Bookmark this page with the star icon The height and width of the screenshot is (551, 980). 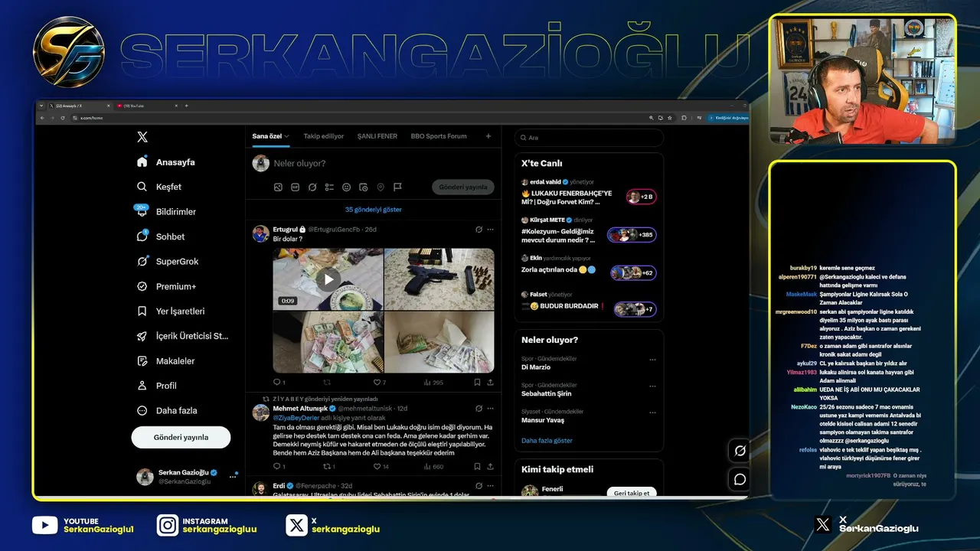pyautogui.click(x=668, y=118)
